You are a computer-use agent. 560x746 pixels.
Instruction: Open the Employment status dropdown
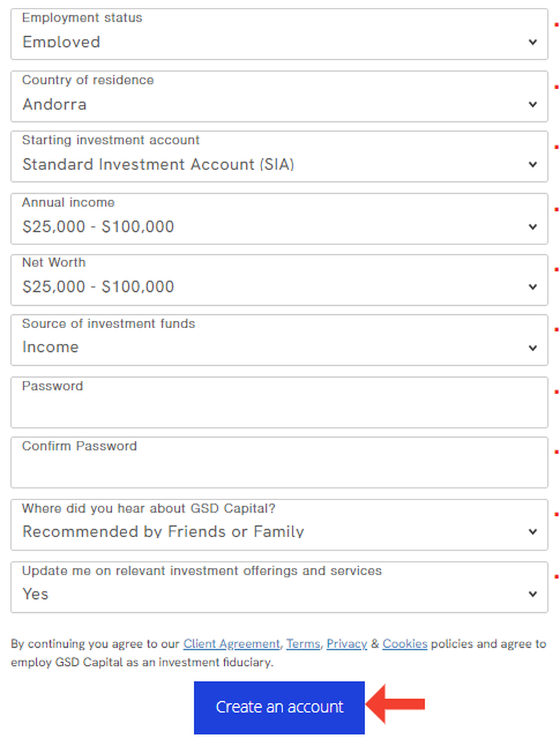pyautogui.click(x=279, y=34)
